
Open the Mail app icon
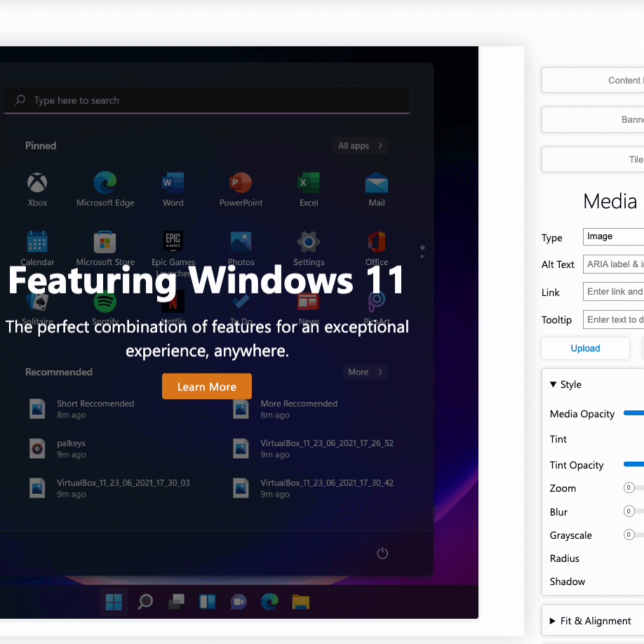(x=377, y=184)
